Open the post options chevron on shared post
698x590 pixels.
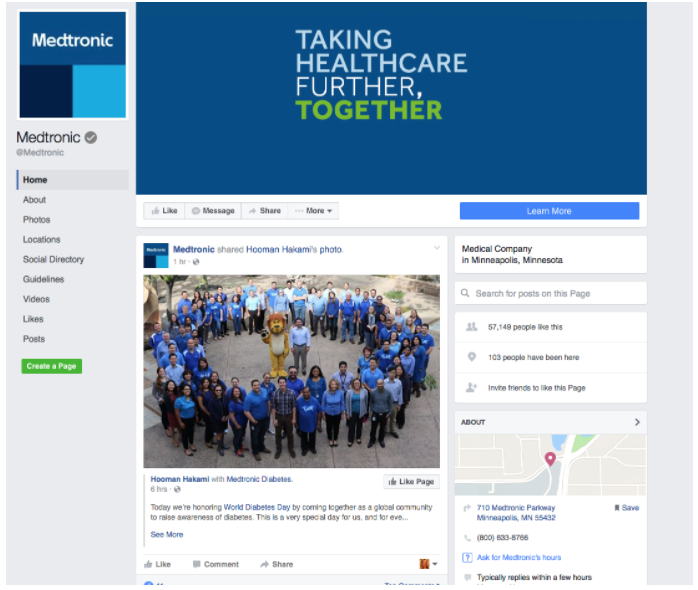(x=437, y=248)
